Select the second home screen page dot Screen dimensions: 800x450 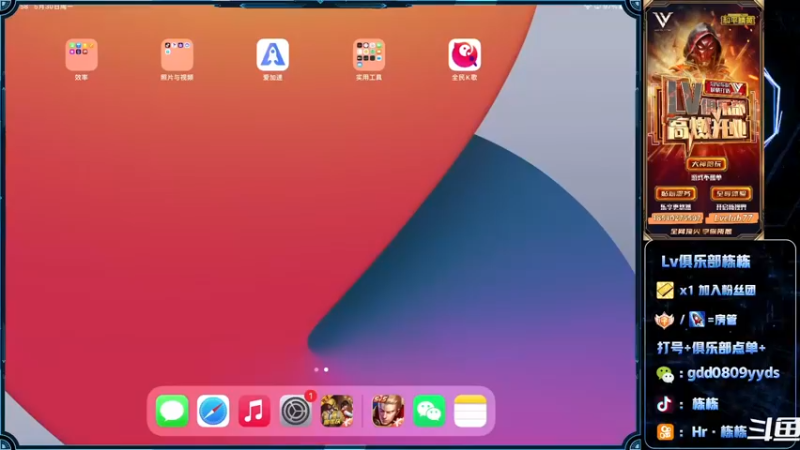click(326, 369)
